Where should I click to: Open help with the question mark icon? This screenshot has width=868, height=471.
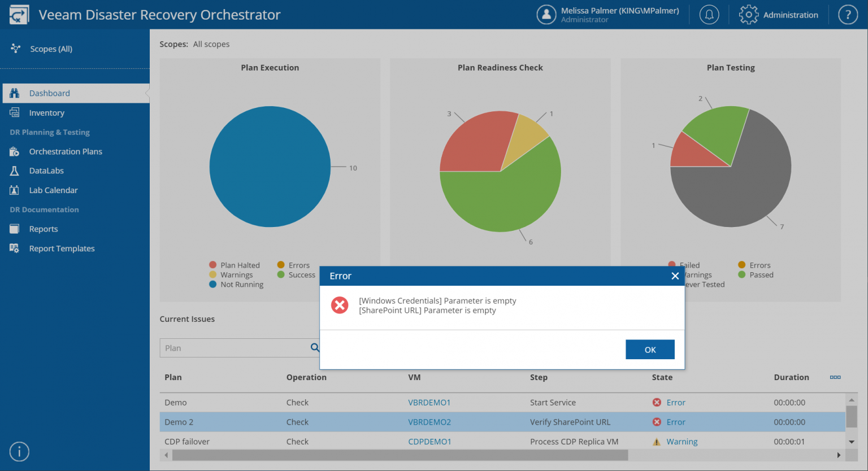pos(848,14)
